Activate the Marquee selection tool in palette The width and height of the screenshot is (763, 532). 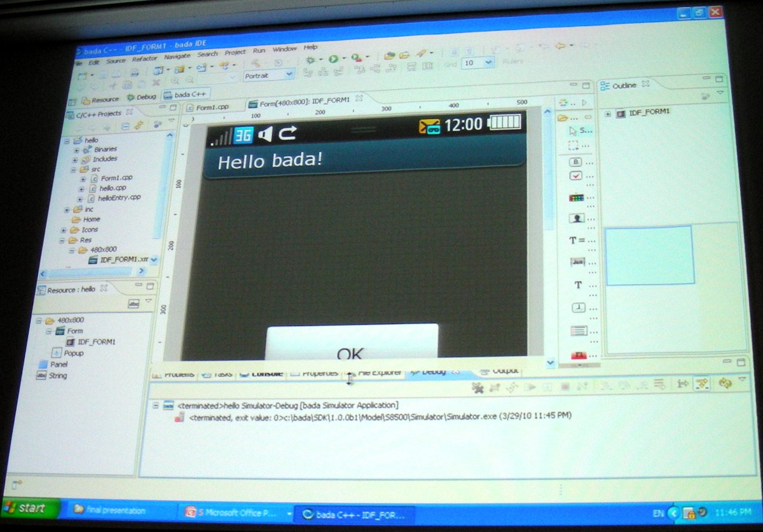coord(573,146)
